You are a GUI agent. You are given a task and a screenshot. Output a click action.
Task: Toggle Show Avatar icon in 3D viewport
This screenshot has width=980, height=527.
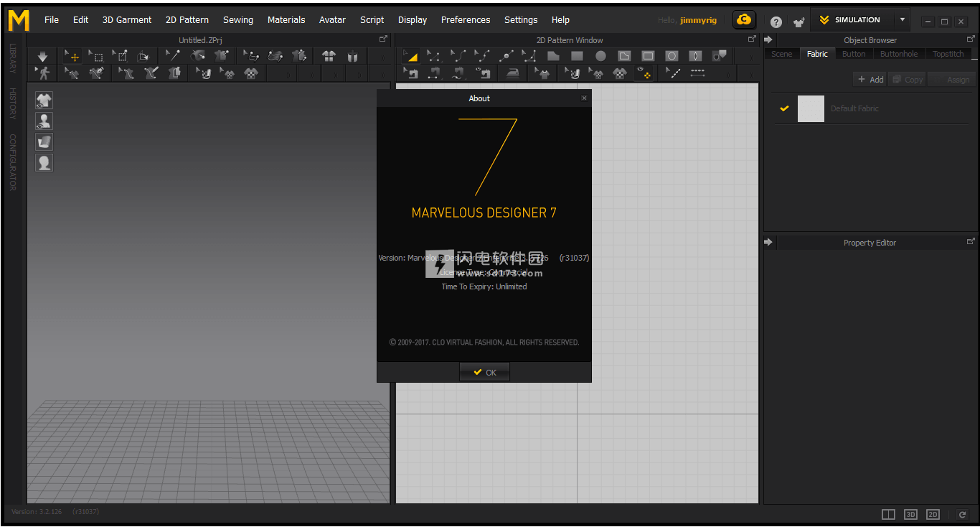pos(44,121)
